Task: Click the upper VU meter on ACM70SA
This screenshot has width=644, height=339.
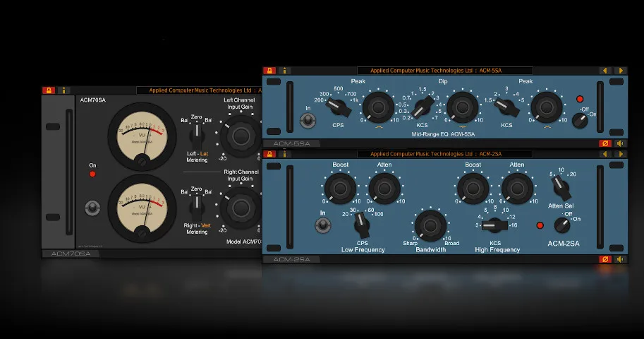Action: point(142,136)
